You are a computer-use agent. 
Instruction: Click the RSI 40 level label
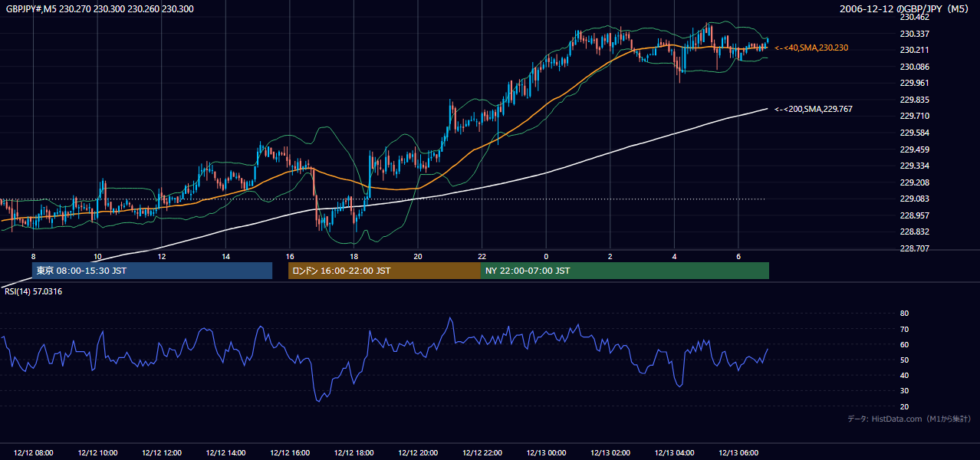click(904, 376)
